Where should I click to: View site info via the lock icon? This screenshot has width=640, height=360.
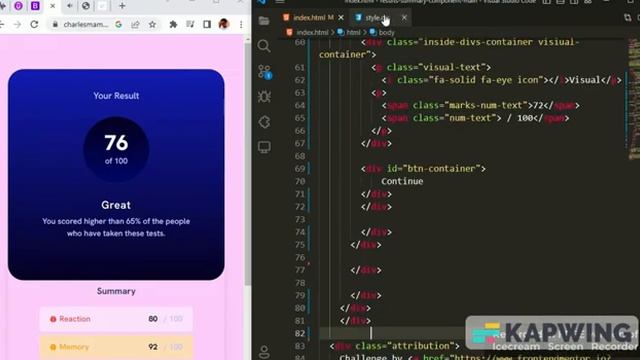(x=55, y=24)
